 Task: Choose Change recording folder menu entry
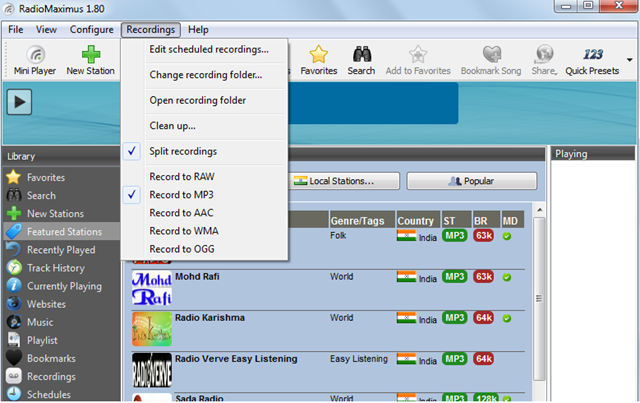tap(204, 75)
